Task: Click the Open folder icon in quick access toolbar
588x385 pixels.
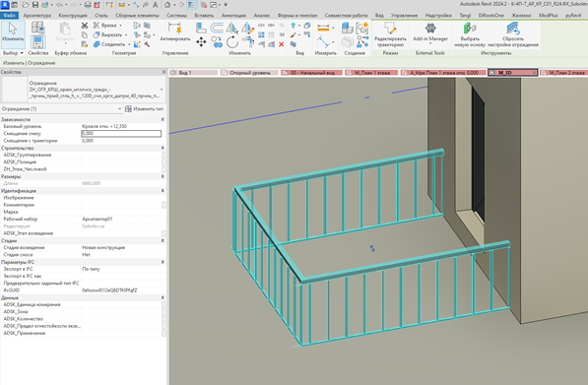Action: coord(26,5)
